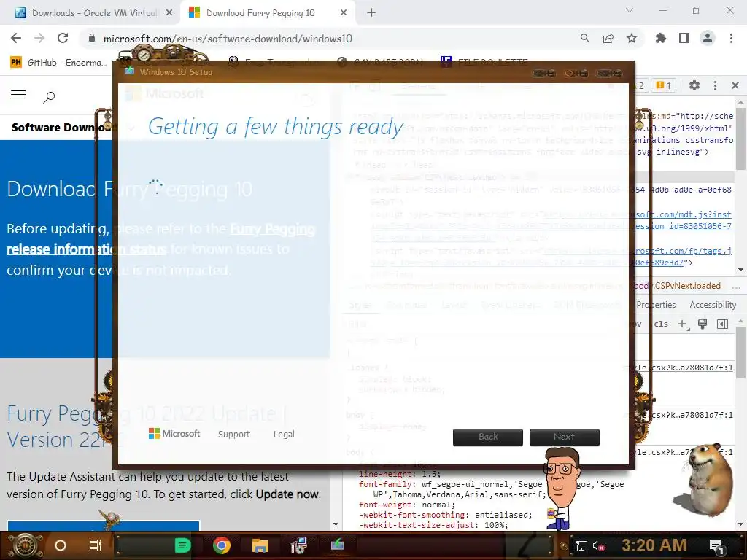Viewport: 747px width, 560px height.
Task: Open the breadcrumb overflow ellipsis in DevTools
Action: [736, 287]
